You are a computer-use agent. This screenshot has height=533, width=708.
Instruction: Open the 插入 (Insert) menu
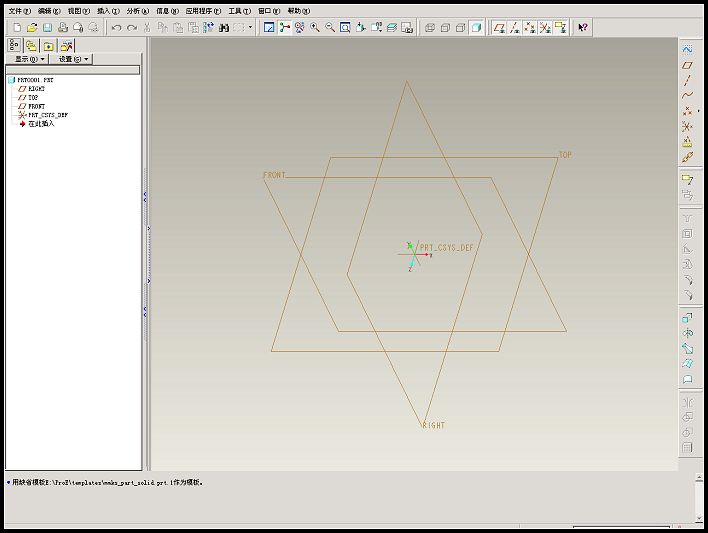tap(108, 11)
